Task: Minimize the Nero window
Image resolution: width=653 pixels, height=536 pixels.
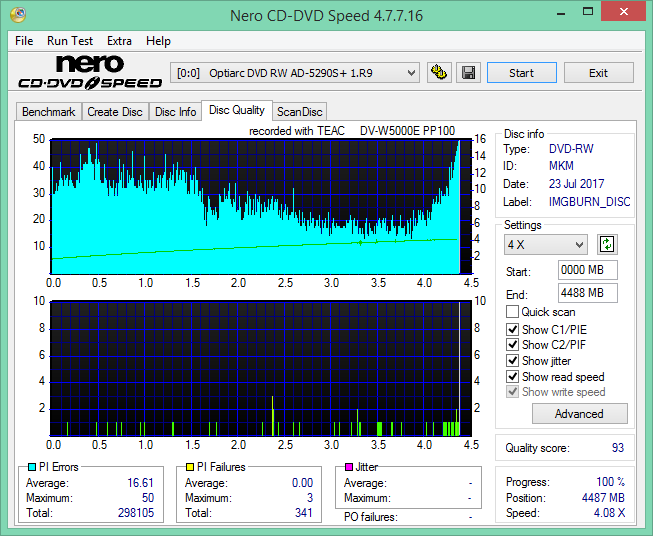Action: pyautogui.click(x=560, y=12)
